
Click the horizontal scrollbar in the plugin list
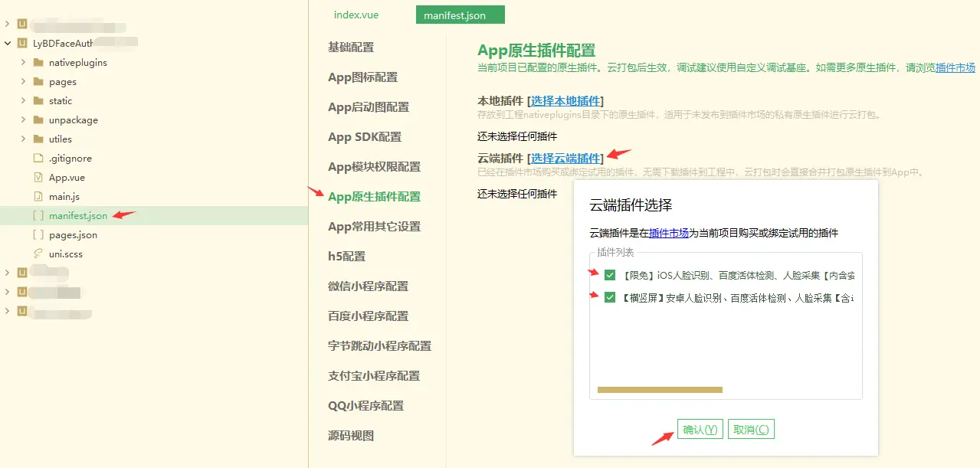[x=659, y=389]
